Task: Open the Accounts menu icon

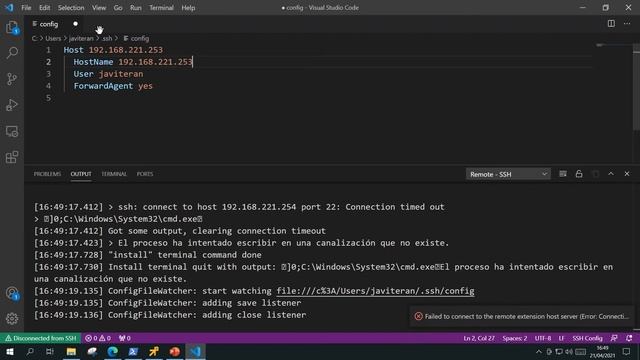Action: click(12, 293)
